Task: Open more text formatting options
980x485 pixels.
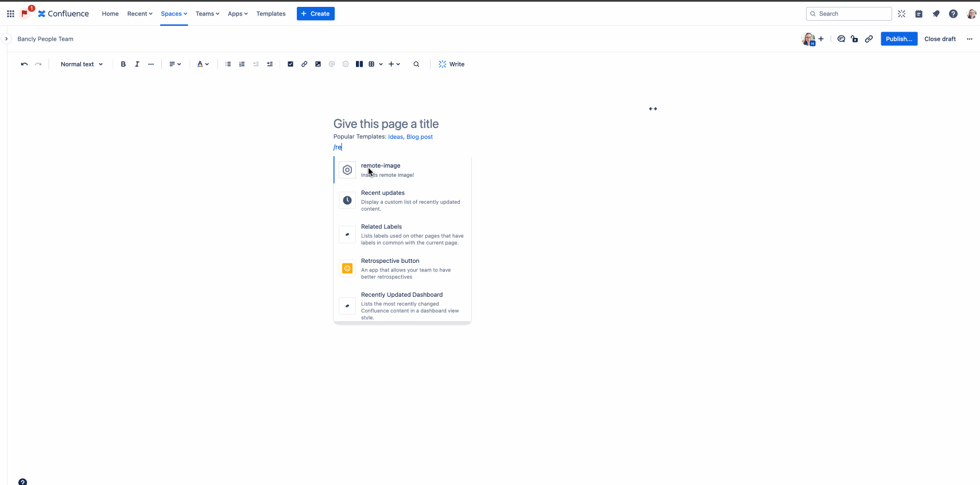Action: tap(151, 64)
